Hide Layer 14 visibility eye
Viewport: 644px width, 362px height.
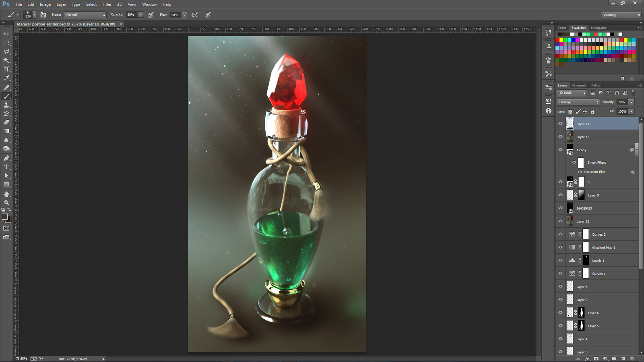pyautogui.click(x=560, y=123)
